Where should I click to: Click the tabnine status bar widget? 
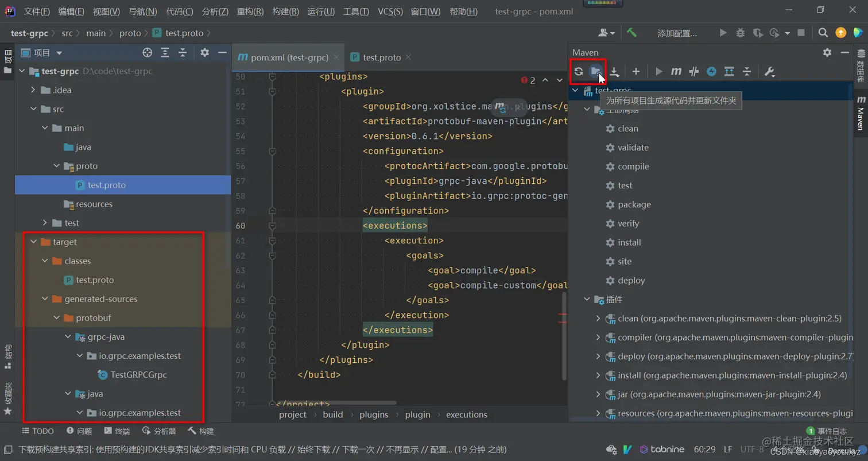pos(662,450)
